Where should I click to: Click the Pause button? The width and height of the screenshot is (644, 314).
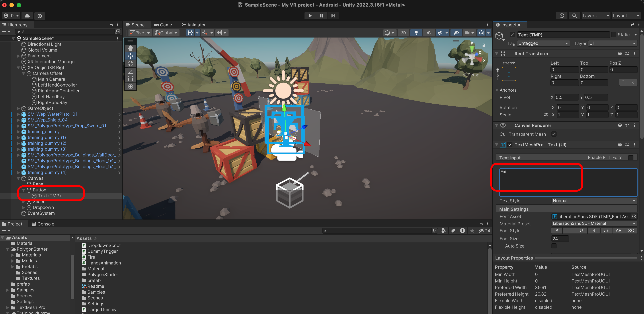pyautogui.click(x=321, y=16)
